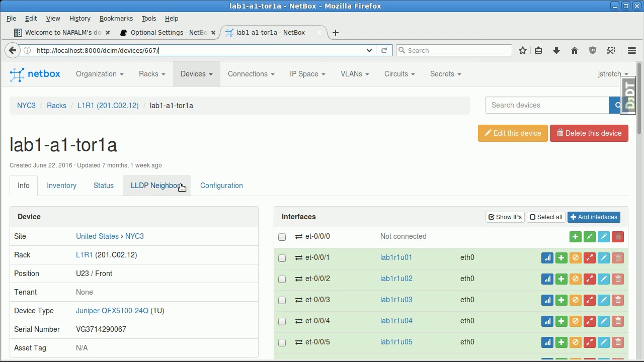Open Firefox History menu
The image size is (644, 362).
coord(80,18)
